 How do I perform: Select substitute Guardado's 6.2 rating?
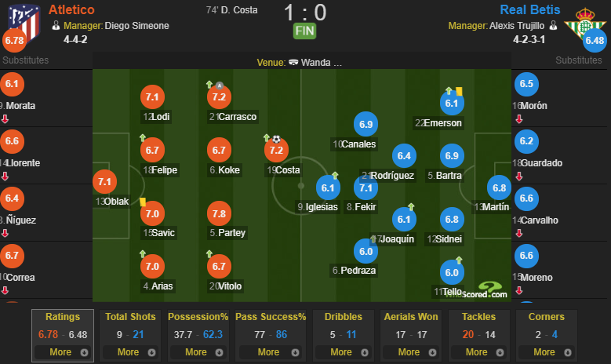click(526, 141)
